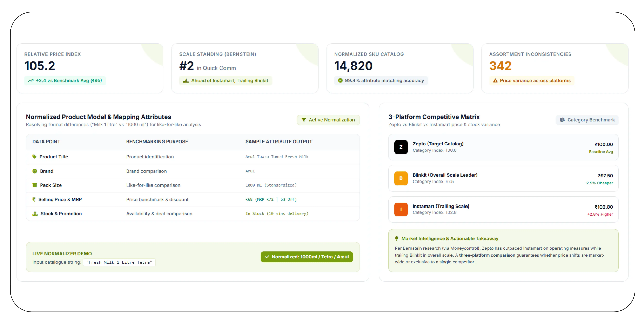Click the Instamart (Trailing Scale) name
Viewport: 644px width, 320px height.
click(441, 206)
